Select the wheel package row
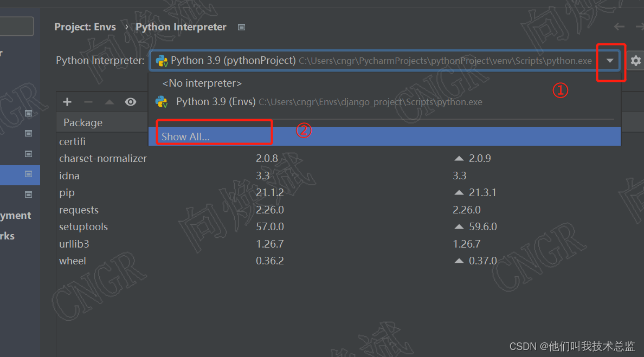644x357 pixels. pos(73,261)
